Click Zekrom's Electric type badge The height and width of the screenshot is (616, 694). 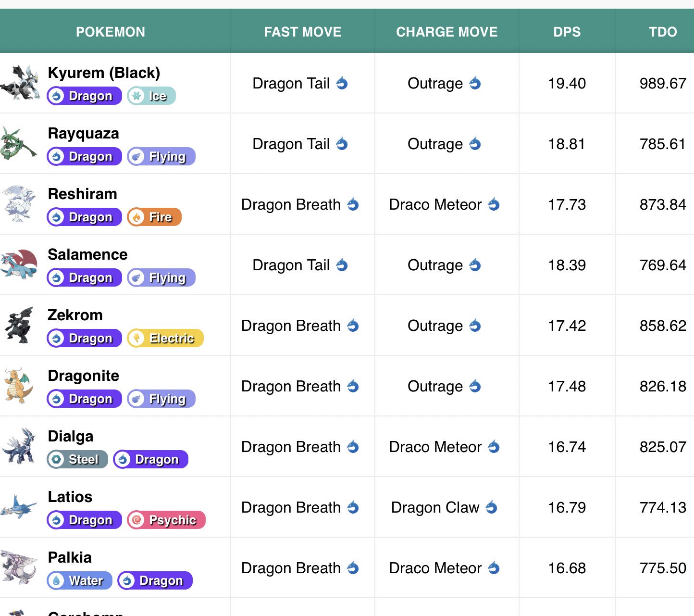coord(165,338)
